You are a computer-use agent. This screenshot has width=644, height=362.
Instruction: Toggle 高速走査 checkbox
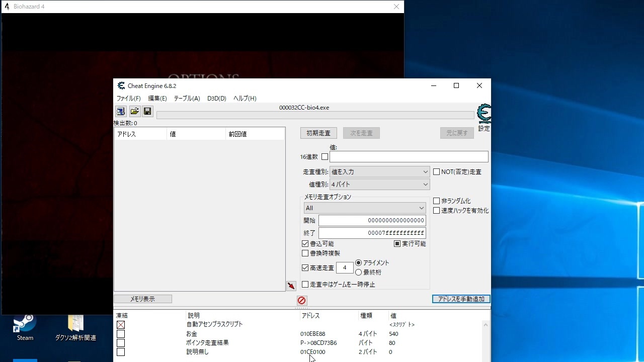[x=305, y=268]
